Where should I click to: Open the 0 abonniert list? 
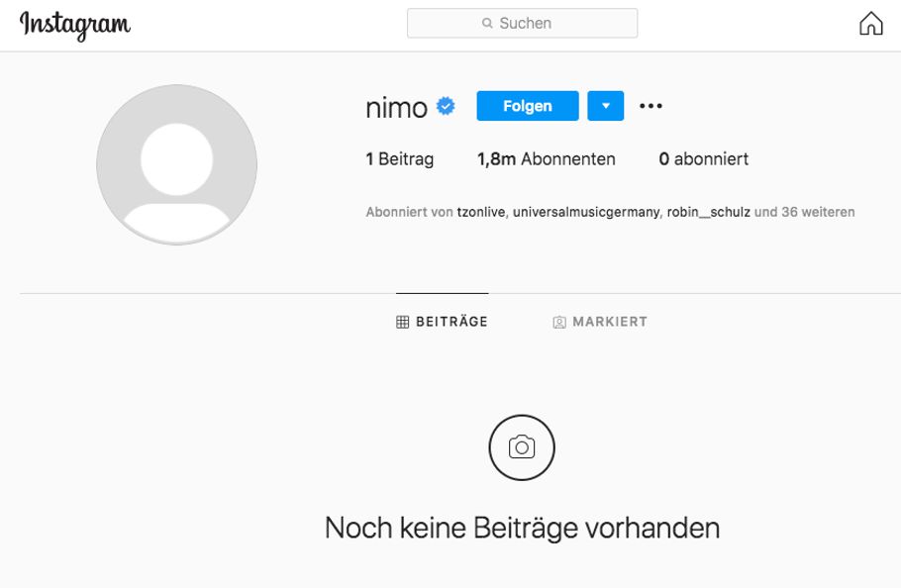(703, 159)
